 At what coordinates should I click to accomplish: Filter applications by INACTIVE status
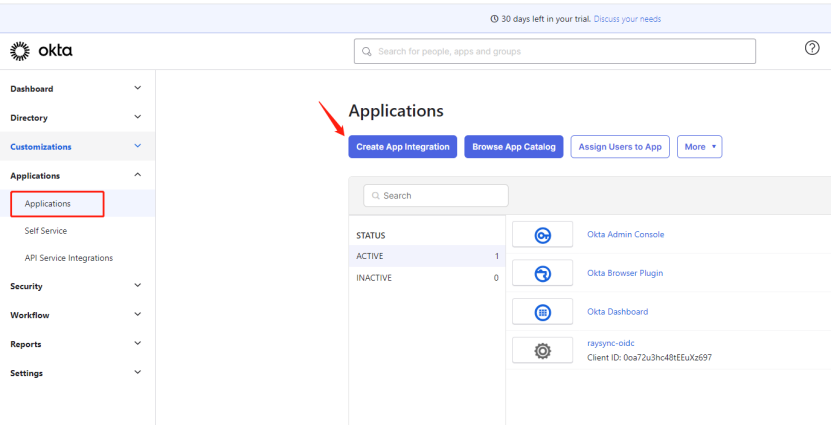pyautogui.click(x=374, y=278)
